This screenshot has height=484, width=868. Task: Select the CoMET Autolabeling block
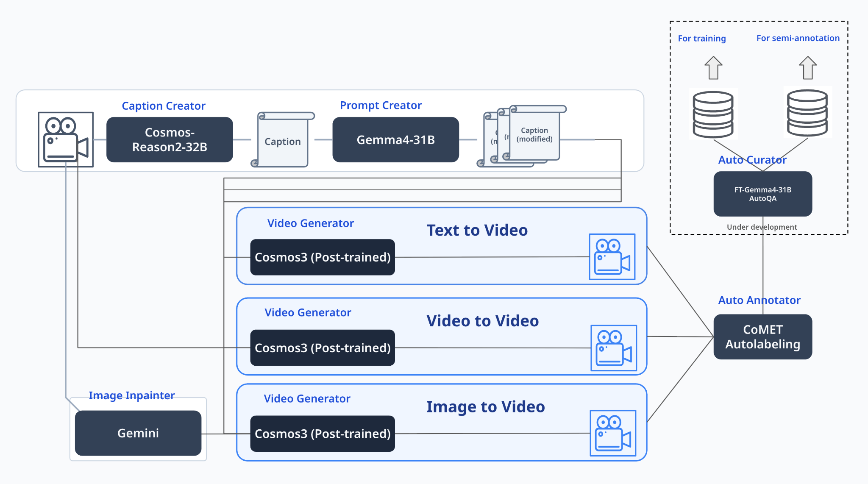pos(763,337)
